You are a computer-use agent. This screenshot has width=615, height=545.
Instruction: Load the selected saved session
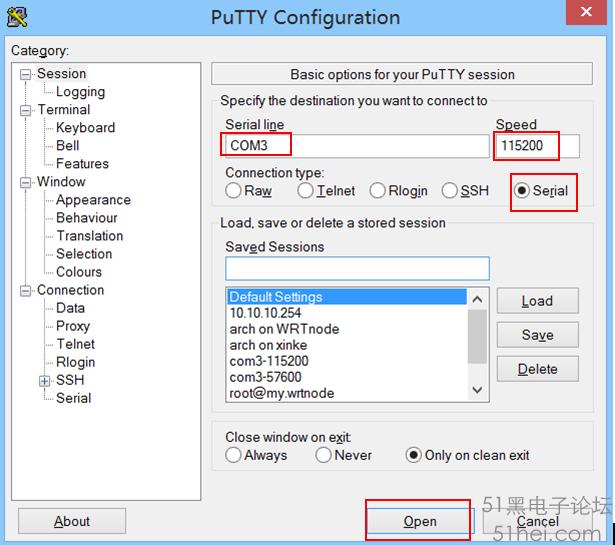537,301
